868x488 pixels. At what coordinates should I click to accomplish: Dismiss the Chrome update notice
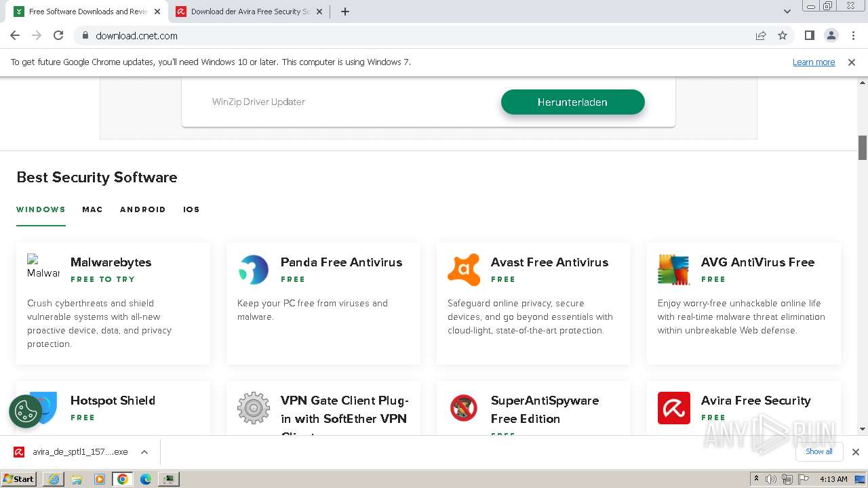[x=852, y=62]
